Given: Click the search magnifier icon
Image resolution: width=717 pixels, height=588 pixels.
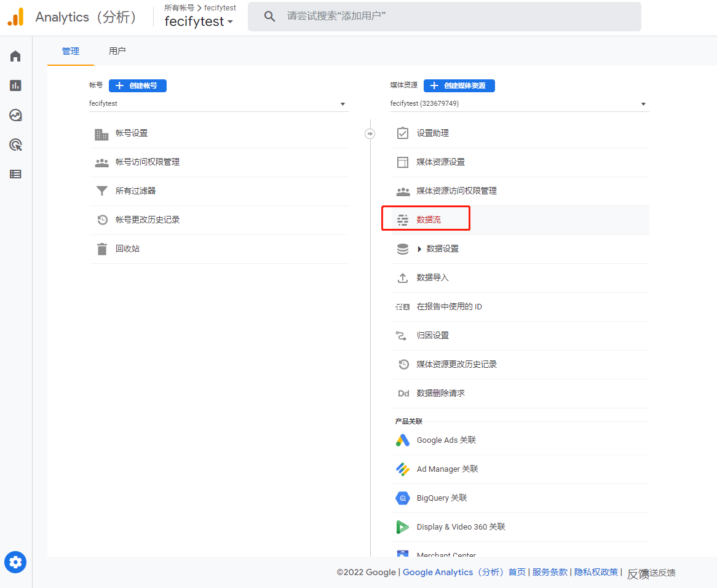Looking at the screenshot, I should (269, 17).
